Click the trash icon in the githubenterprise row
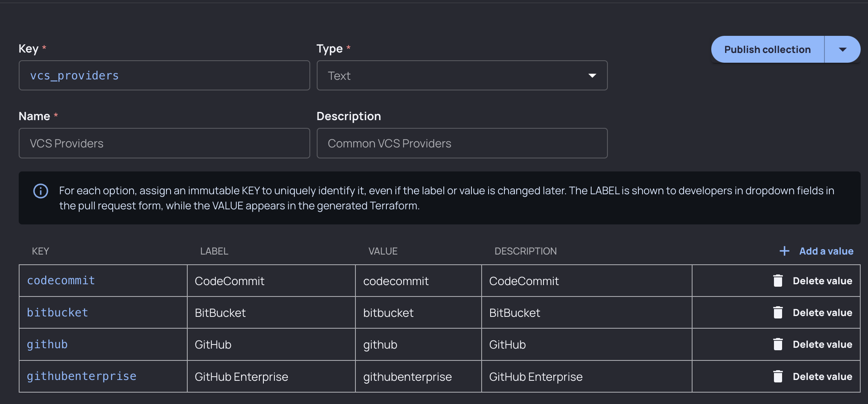Viewport: 868px width, 404px height. (778, 376)
